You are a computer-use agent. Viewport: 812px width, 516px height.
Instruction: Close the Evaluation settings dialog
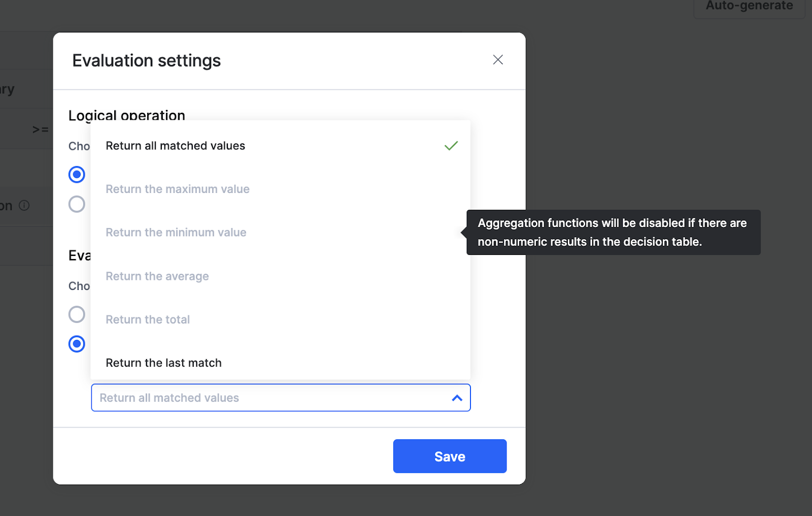coord(498,60)
